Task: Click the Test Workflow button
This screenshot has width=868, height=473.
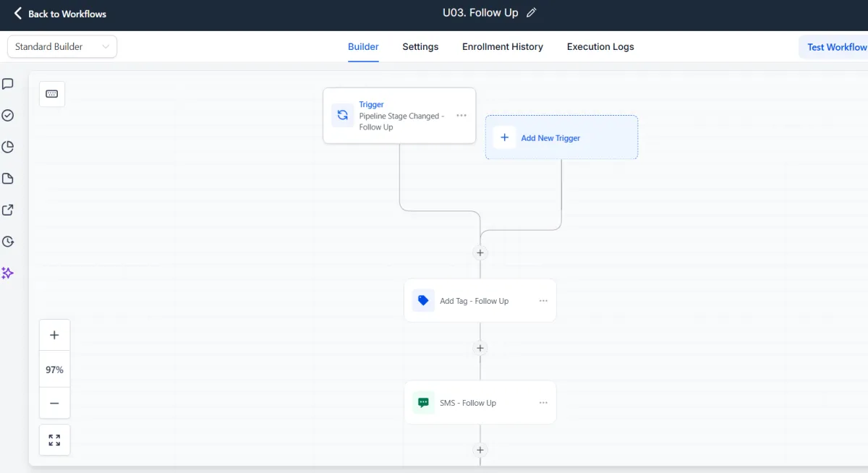Action: click(x=836, y=47)
